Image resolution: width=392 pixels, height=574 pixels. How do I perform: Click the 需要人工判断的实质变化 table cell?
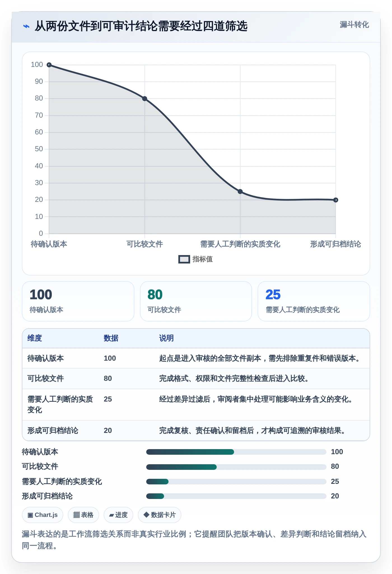[60, 404]
